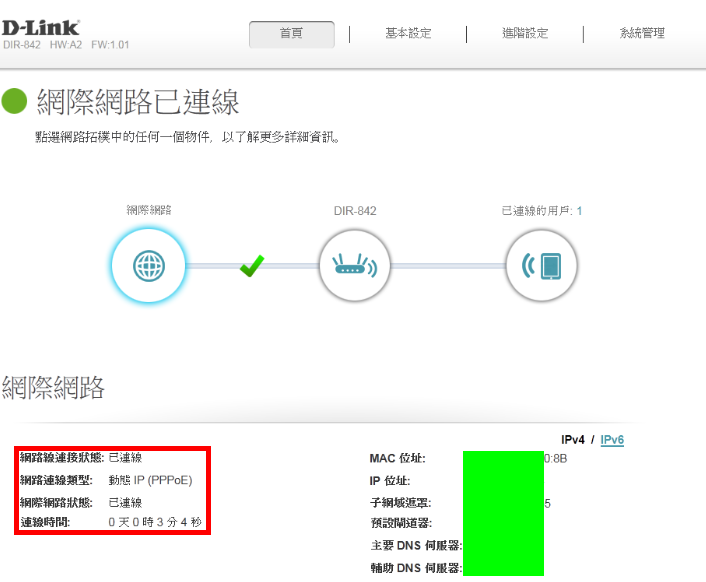Click the 動態 IP (PPPoE) connection type value

point(150,480)
